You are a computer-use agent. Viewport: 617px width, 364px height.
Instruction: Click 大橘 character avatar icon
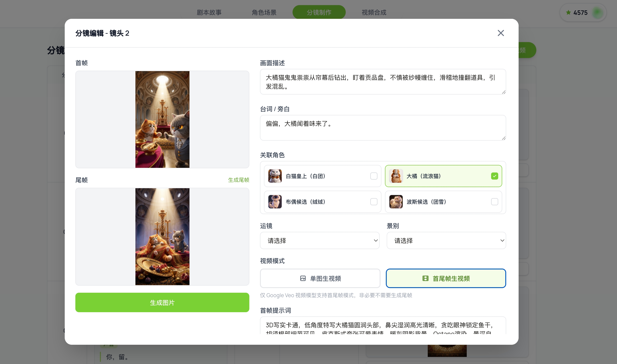(396, 176)
